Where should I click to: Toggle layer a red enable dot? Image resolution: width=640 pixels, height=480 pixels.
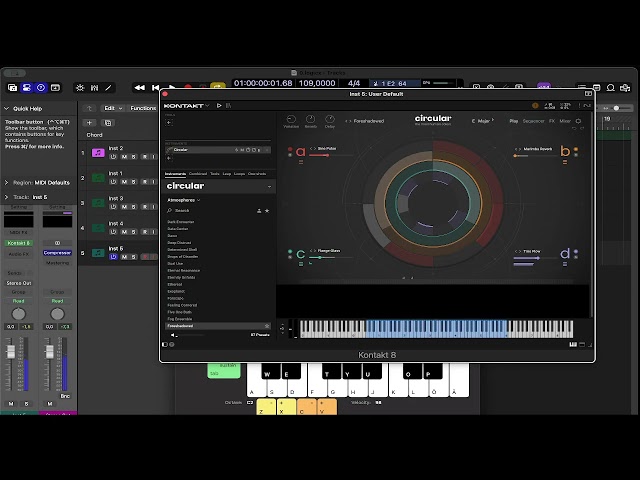(290, 149)
